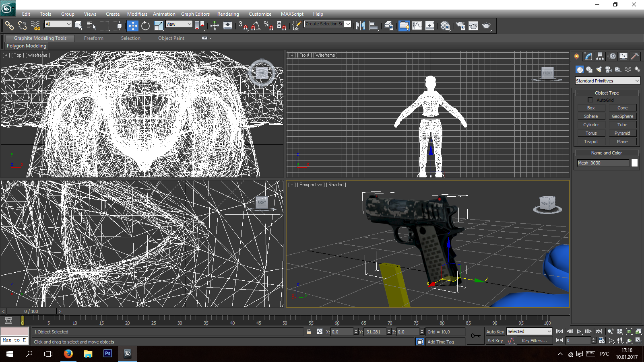
Task: Select the Select by Name tool
Action: (91, 26)
